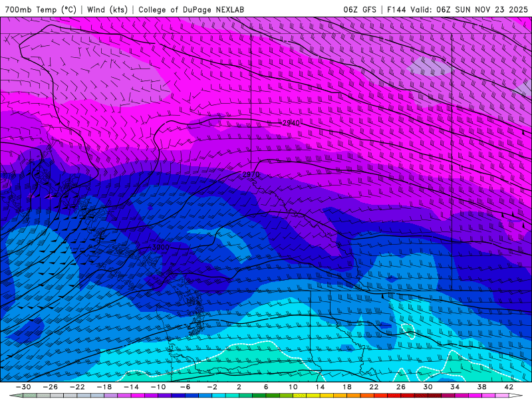
Task: Pick the bright red swatch right of 22 tick
Action: tap(380, 395)
